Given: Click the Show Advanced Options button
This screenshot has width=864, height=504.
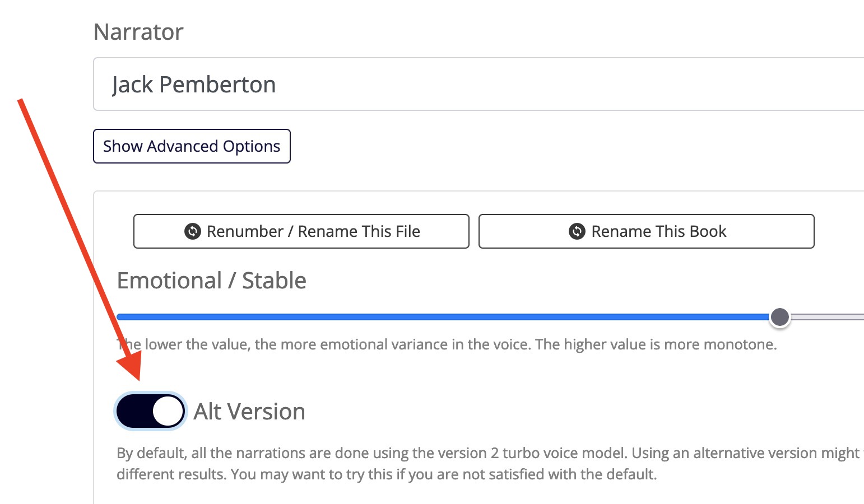Looking at the screenshot, I should pos(192,146).
